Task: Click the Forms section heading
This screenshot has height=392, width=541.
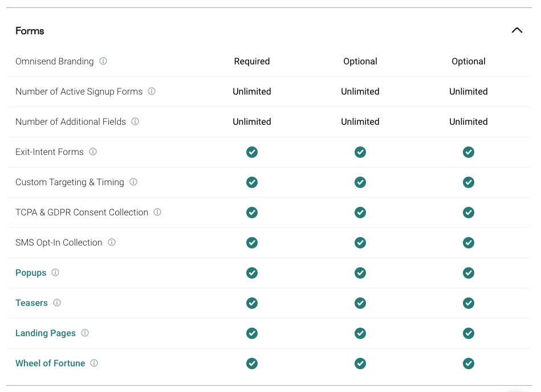Action: point(30,31)
